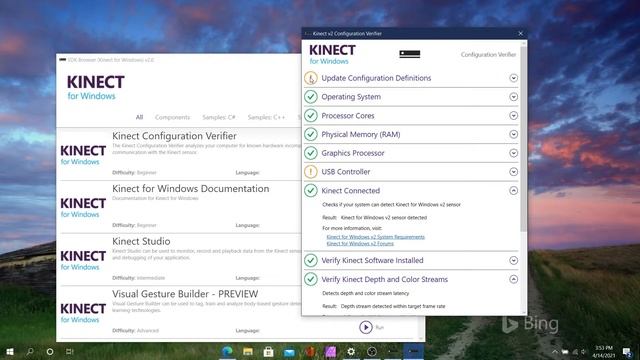This screenshot has height=360, width=640.
Task: Click the Kinect Studio entry title
Action: [141, 241]
